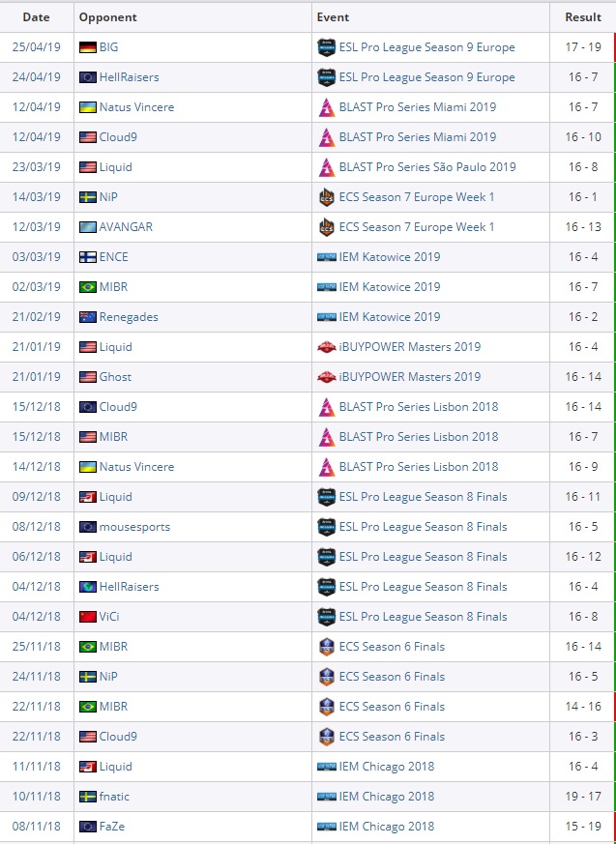The image size is (616, 844).
Task: Open IEM Katowice 2019 event for MIBR match
Action: pyautogui.click(x=389, y=287)
